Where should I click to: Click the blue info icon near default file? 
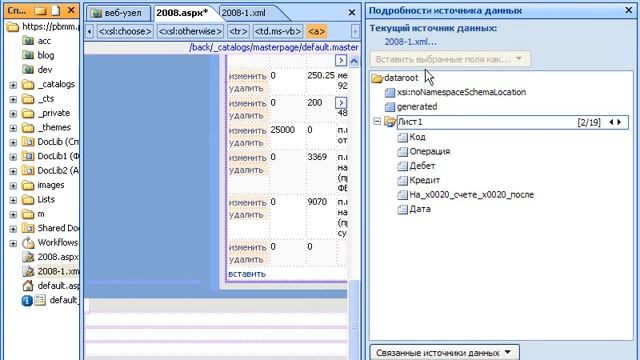click(x=27, y=300)
